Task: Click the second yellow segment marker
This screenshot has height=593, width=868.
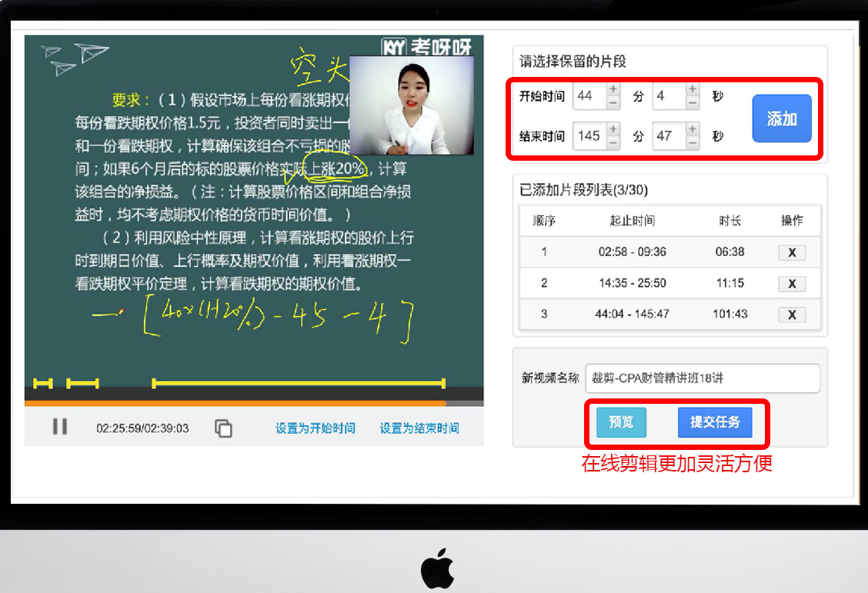Action: coord(82,383)
